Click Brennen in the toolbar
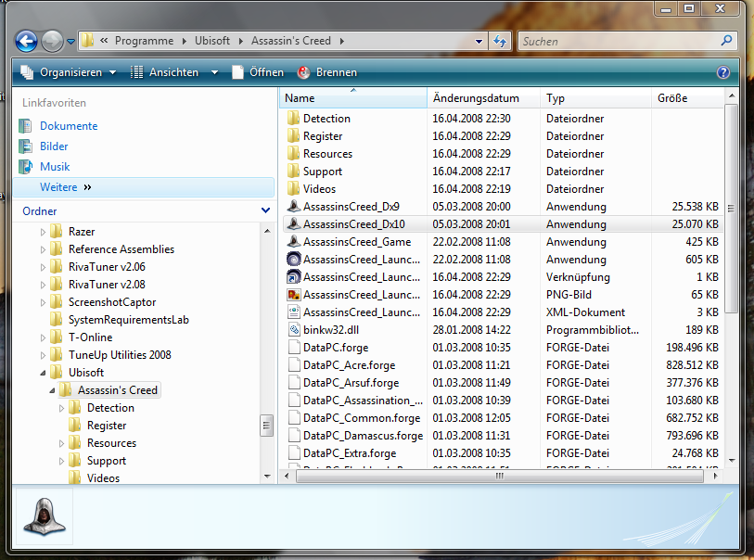The image size is (754, 560). pyautogui.click(x=327, y=72)
